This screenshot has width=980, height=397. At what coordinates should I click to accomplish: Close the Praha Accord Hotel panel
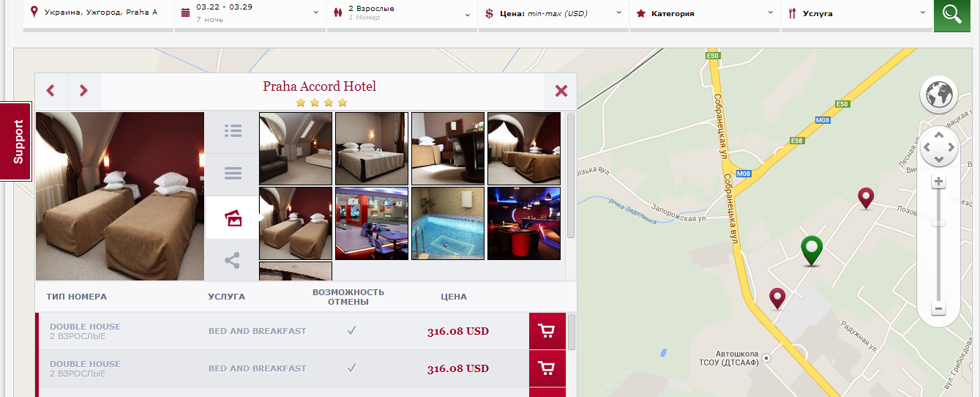coord(561,91)
